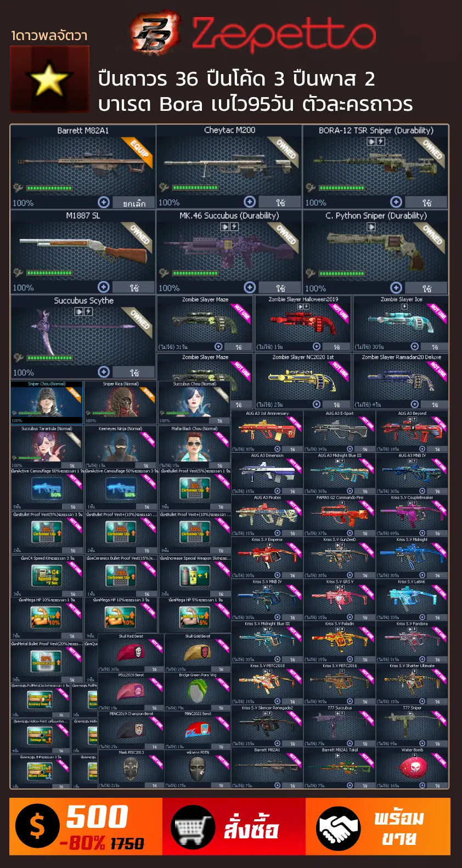
Task: Click the พร้อมขาย ready-to-sell banner
Action: [378, 827]
